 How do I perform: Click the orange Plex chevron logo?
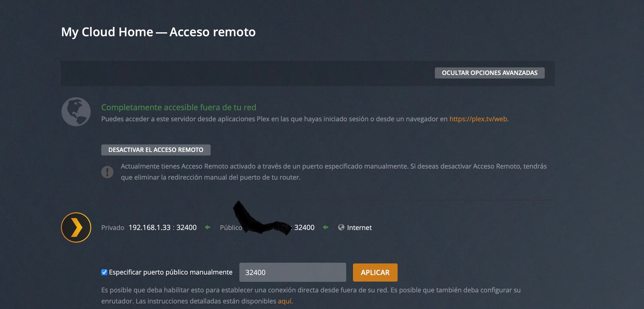coord(76,227)
